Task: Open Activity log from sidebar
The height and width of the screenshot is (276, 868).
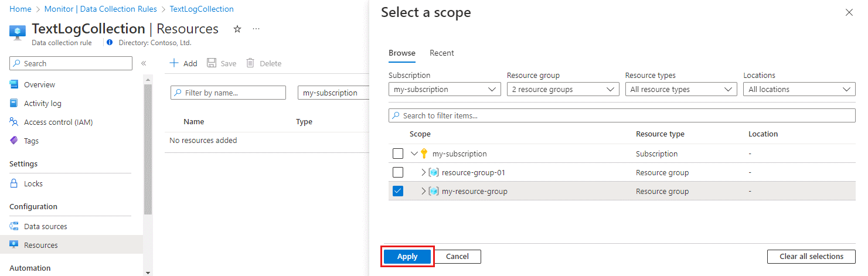Action: point(42,103)
